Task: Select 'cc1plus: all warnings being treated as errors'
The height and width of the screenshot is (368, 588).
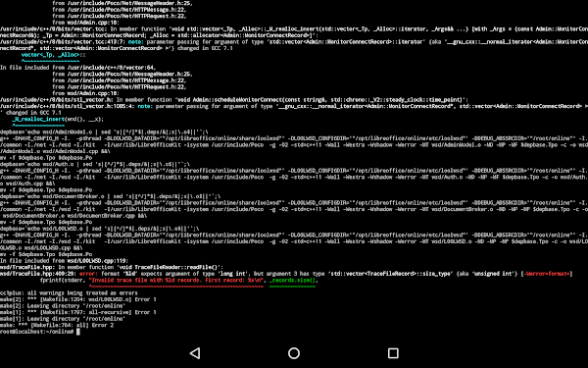Action: [69, 292]
